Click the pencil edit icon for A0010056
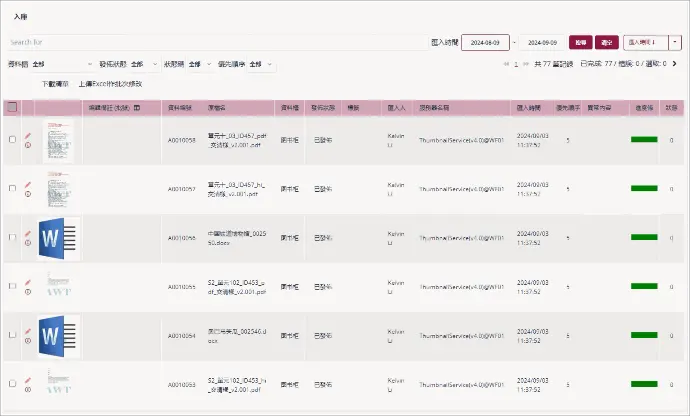This screenshot has height=416, width=690. [x=28, y=232]
